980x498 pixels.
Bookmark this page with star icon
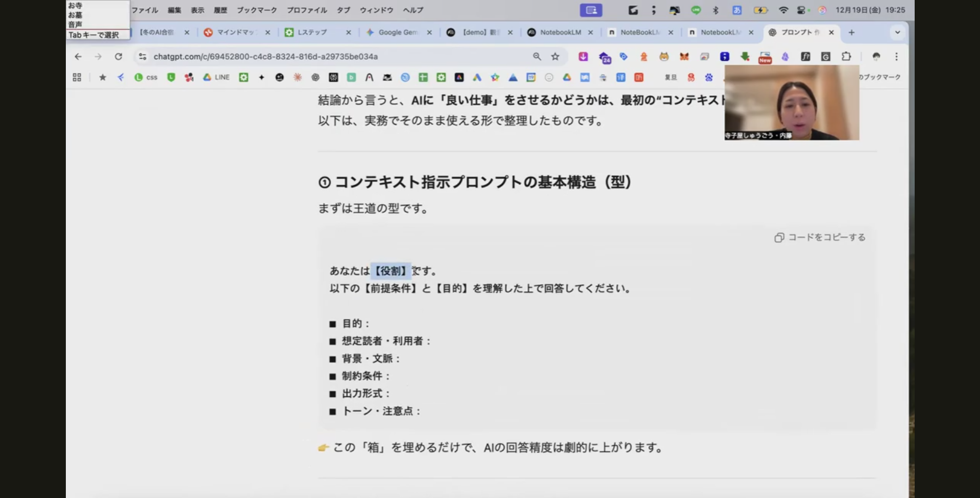pyautogui.click(x=555, y=57)
